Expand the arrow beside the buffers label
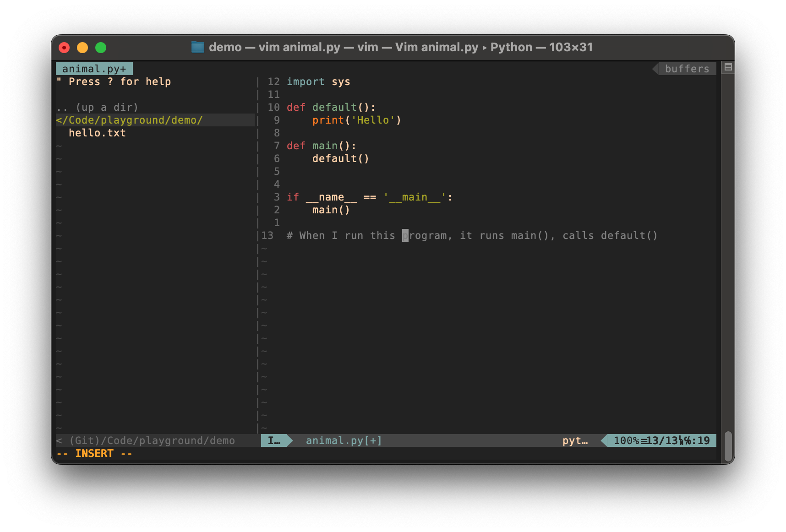 (x=656, y=69)
